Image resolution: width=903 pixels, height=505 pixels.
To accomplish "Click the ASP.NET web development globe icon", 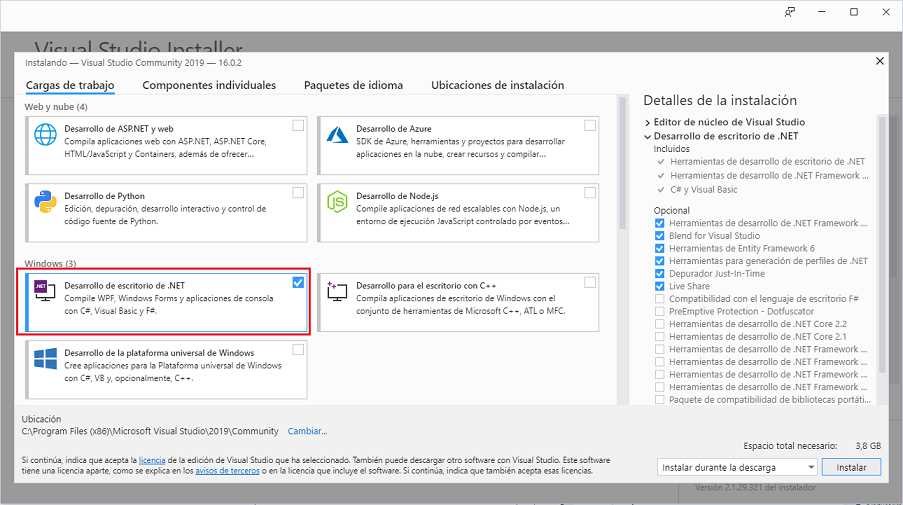I will [45, 134].
